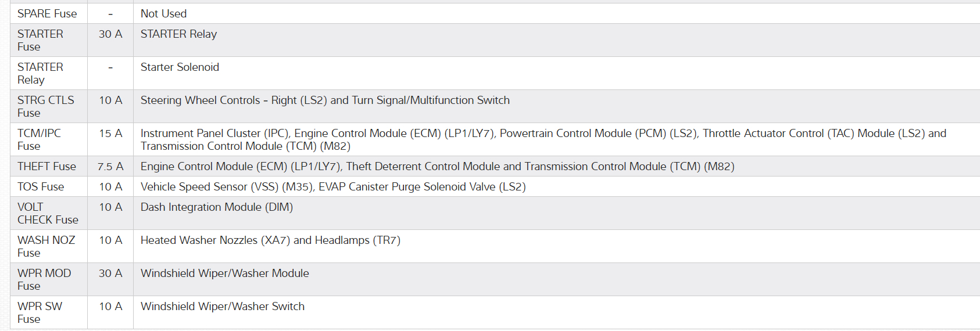This screenshot has height=331, width=980.
Task: Select the Heated Washer Nozzles description
Action: (x=270, y=240)
